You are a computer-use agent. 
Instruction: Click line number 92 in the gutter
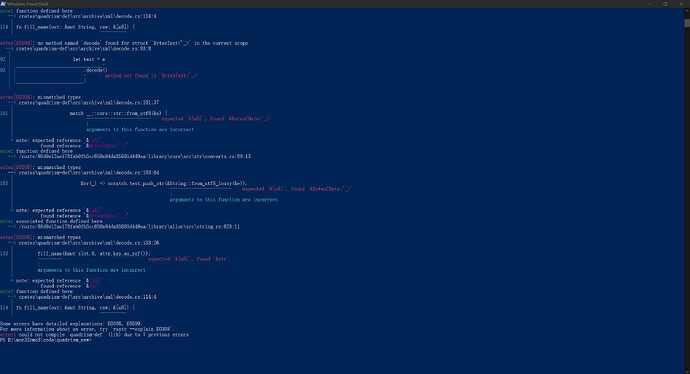coord(3,59)
